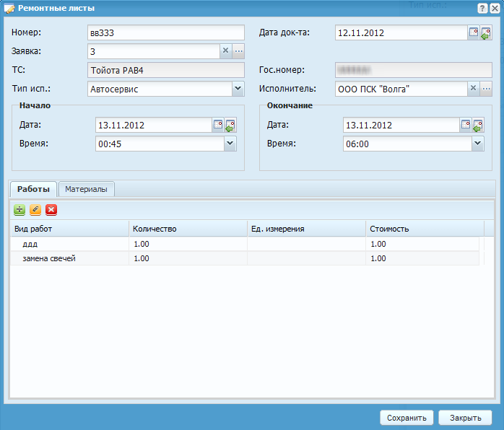Expand the Тип исп. dropdown
The width and height of the screenshot is (504, 430).
pos(238,89)
